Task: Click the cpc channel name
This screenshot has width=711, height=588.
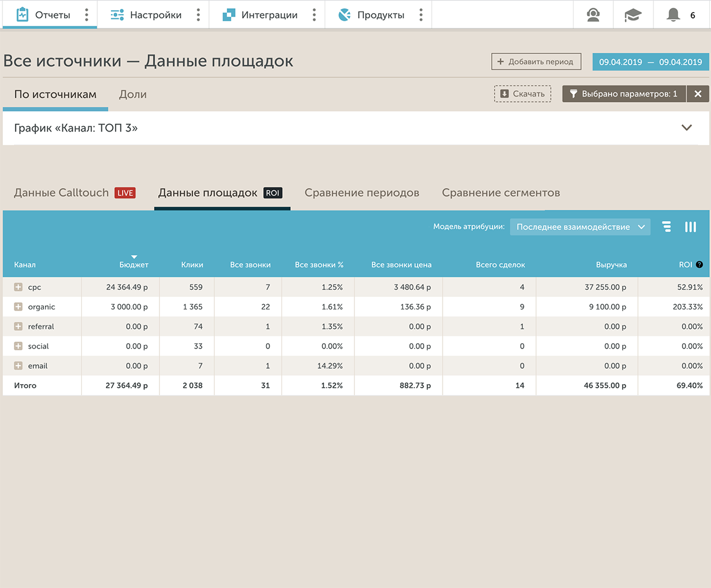Action: (34, 287)
